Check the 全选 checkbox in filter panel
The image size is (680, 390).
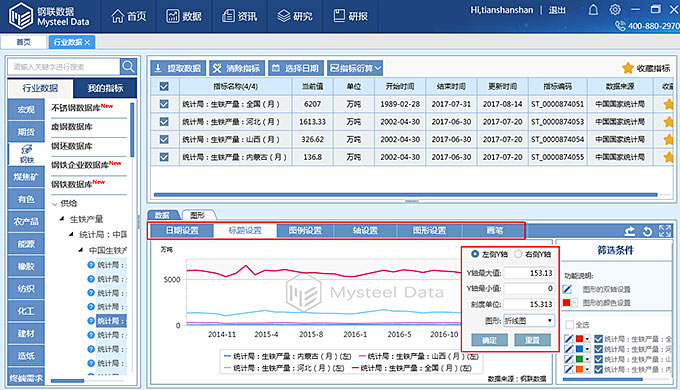pyautogui.click(x=569, y=325)
